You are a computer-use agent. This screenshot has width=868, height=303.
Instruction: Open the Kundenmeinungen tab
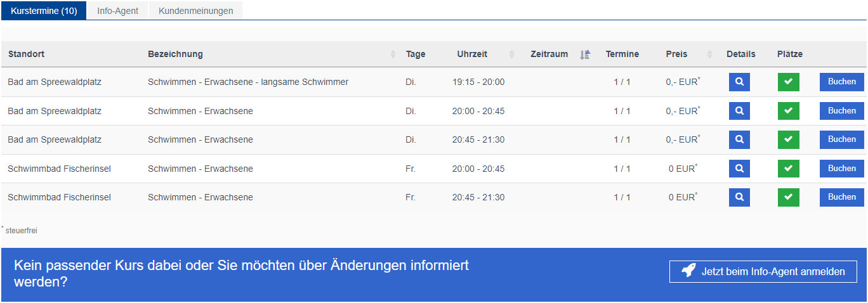click(x=195, y=11)
